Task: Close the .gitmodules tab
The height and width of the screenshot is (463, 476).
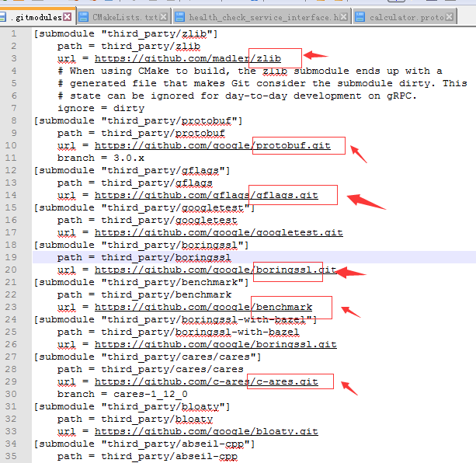Action: pos(68,16)
